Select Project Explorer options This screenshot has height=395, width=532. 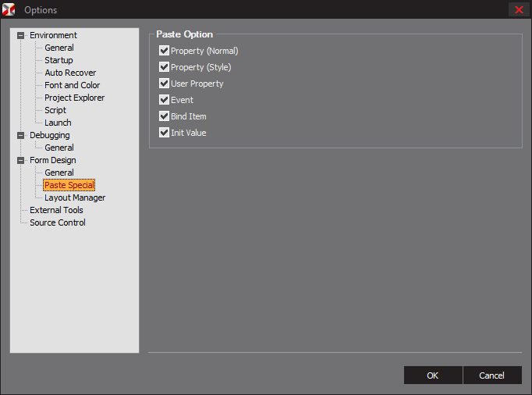click(x=75, y=98)
